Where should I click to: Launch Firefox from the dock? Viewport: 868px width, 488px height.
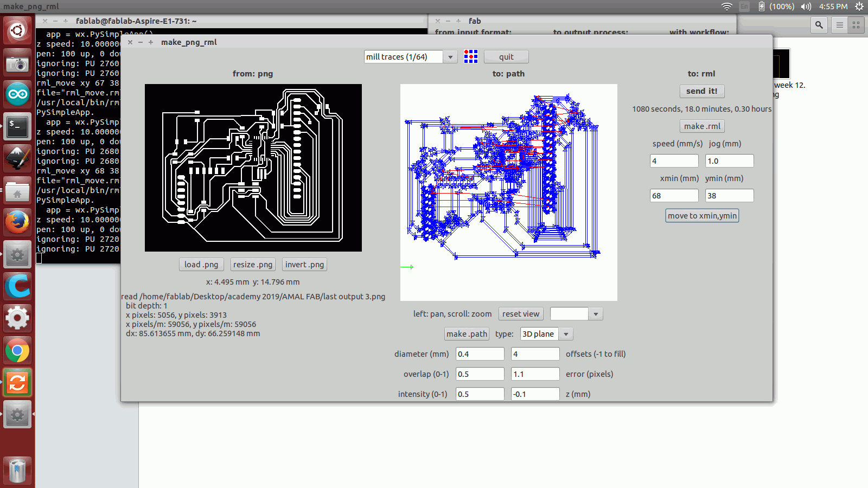(17, 222)
